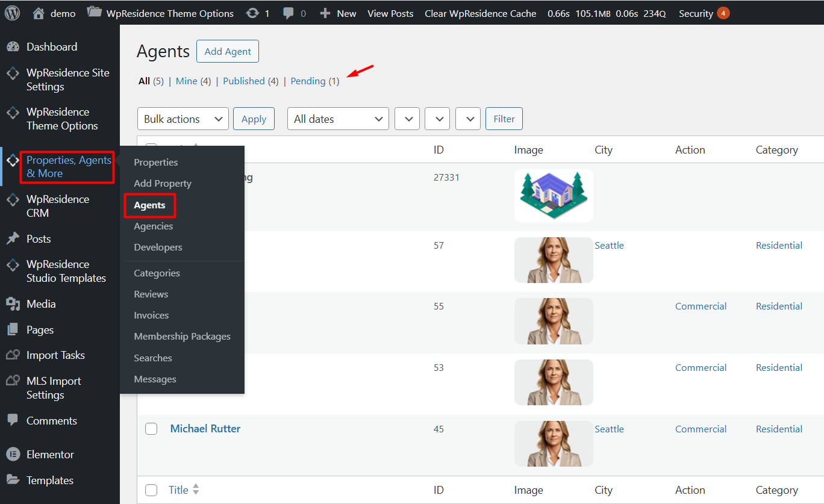Open the Bulk actions dropdown
824x504 pixels.
183,119
